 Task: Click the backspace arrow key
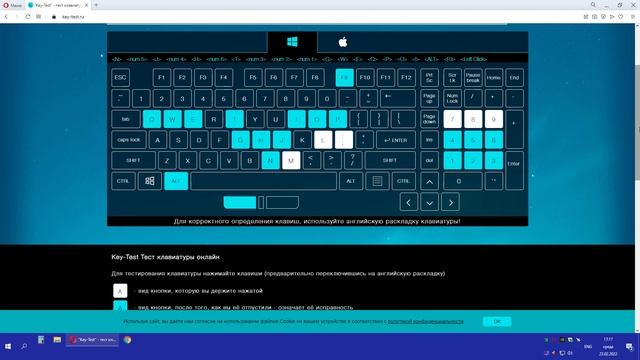[398, 98]
